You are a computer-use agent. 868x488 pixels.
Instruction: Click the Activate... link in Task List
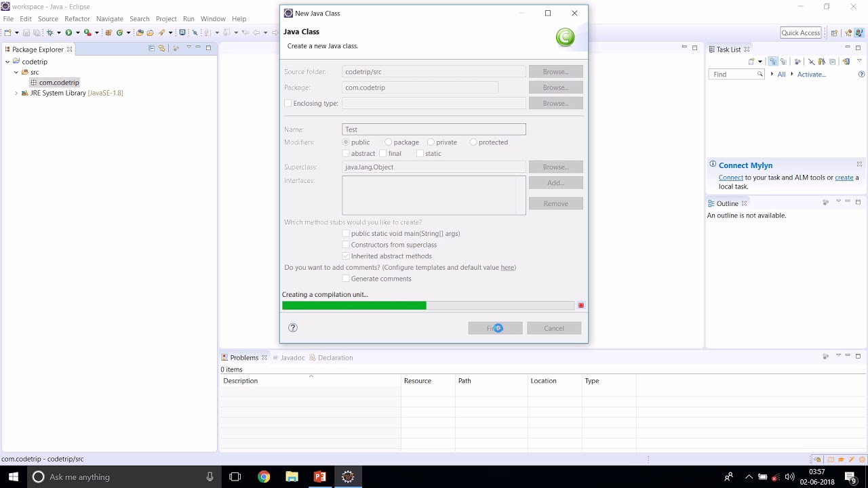(812, 75)
